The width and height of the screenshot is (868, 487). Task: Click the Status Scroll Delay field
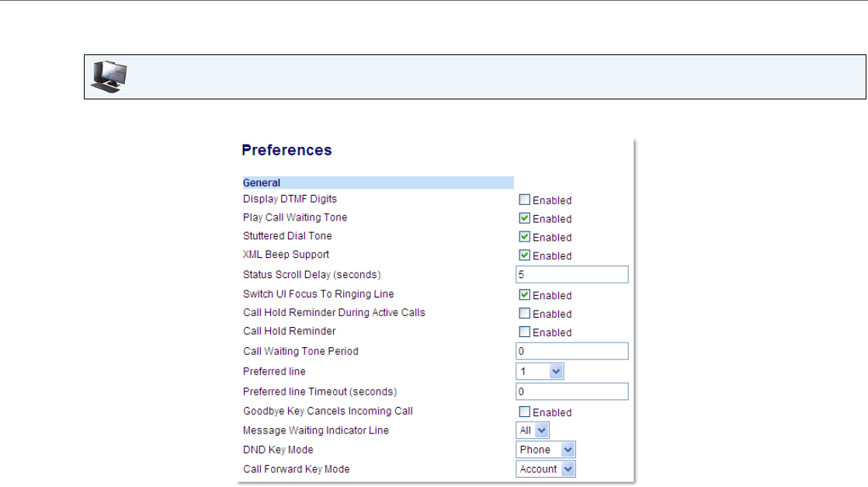572,275
